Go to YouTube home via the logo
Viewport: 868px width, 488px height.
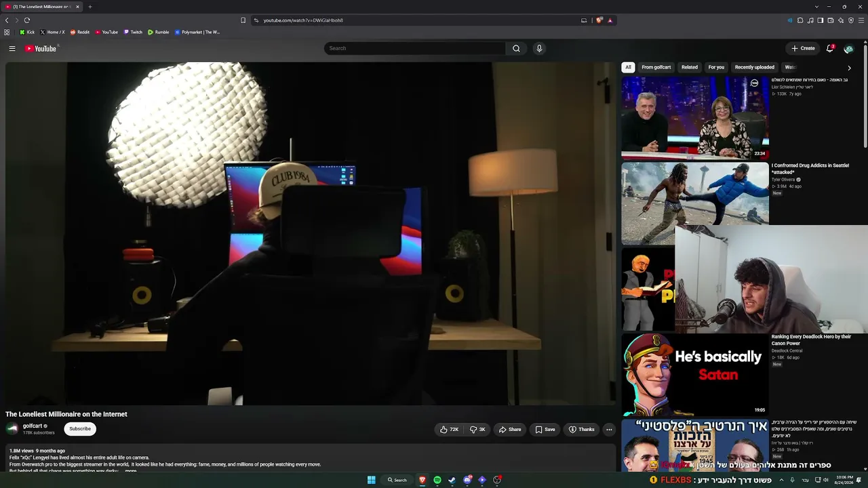[41, 48]
